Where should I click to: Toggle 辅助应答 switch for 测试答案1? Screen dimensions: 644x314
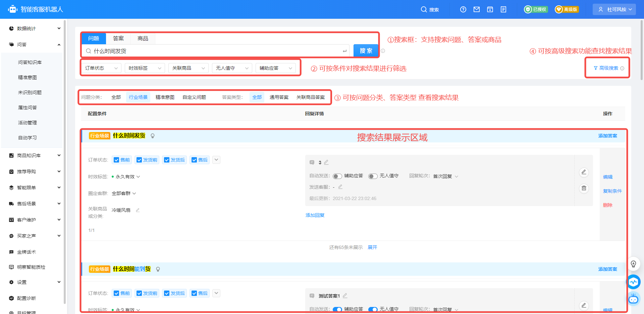[337, 309]
